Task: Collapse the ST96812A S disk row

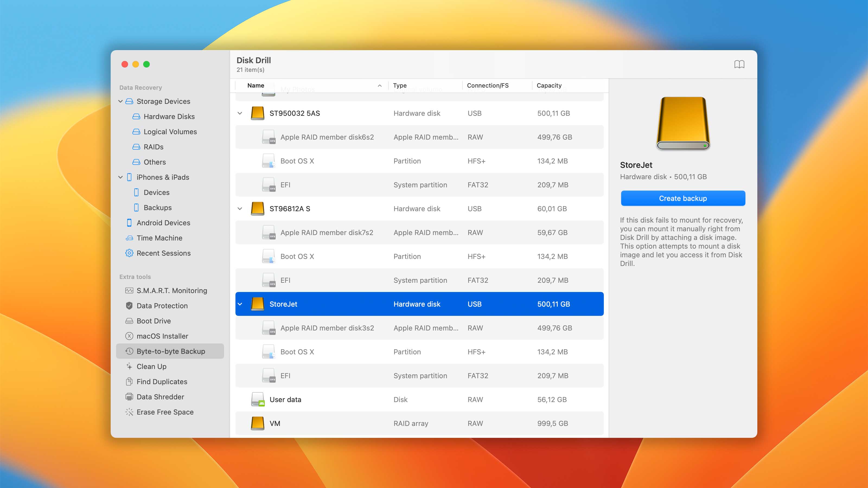Action: (240, 208)
